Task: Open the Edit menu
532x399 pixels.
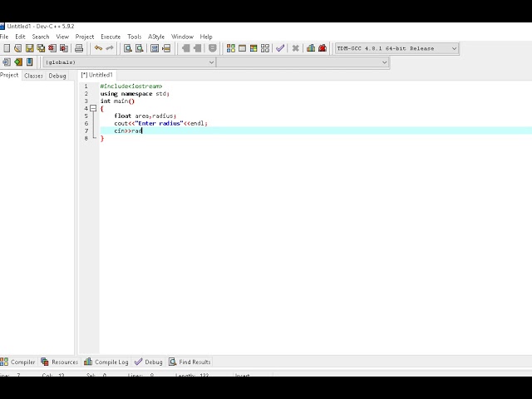Action: point(20,37)
